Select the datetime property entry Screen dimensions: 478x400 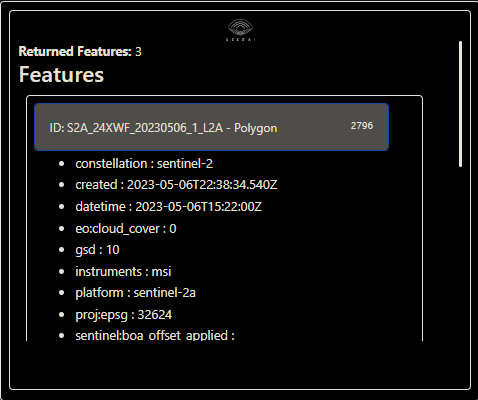pyautogui.click(x=169, y=207)
